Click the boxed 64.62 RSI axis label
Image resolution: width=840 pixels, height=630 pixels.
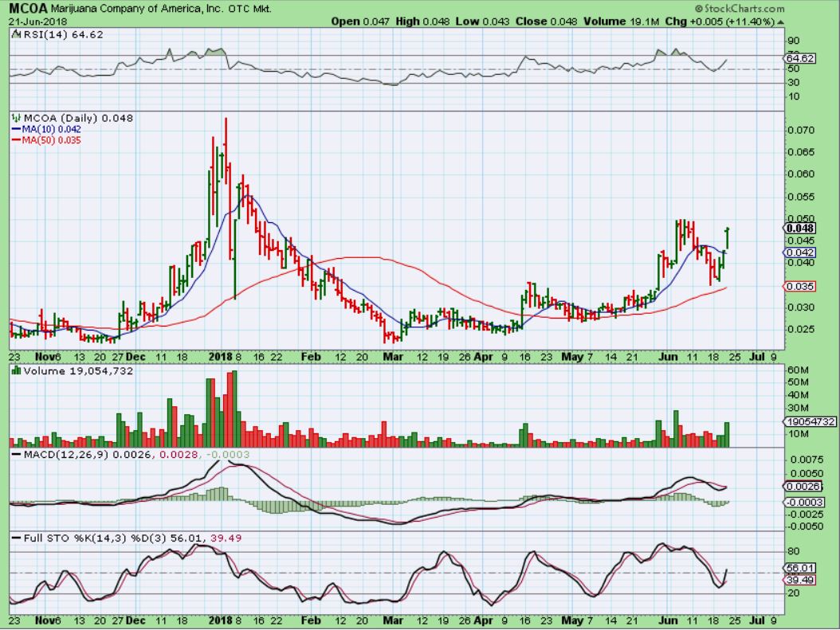(x=800, y=58)
